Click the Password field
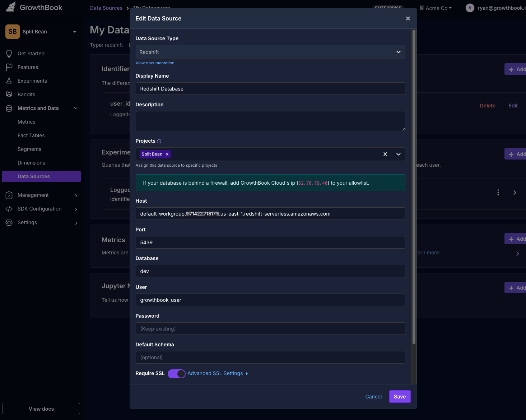Image resolution: width=526 pixels, height=420 pixels. [x=270, y=329]
